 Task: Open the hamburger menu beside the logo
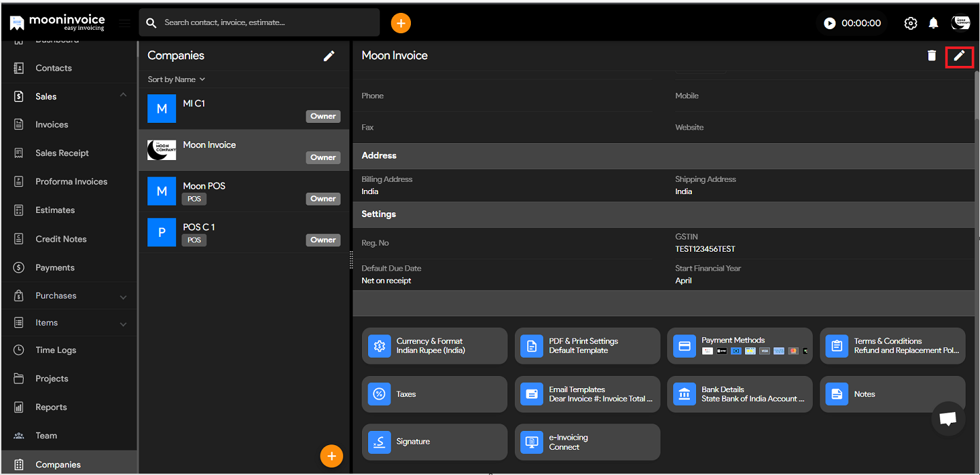point(124,23)
